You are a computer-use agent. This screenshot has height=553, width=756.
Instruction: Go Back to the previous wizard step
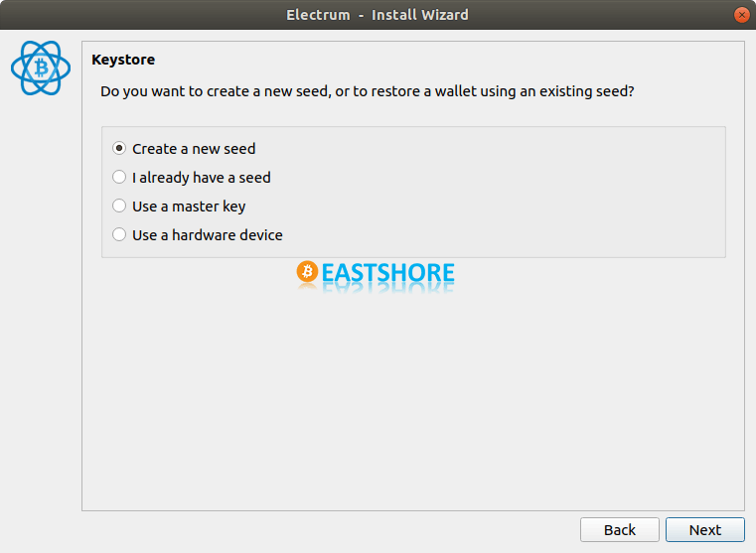click(x=620, y=530)
